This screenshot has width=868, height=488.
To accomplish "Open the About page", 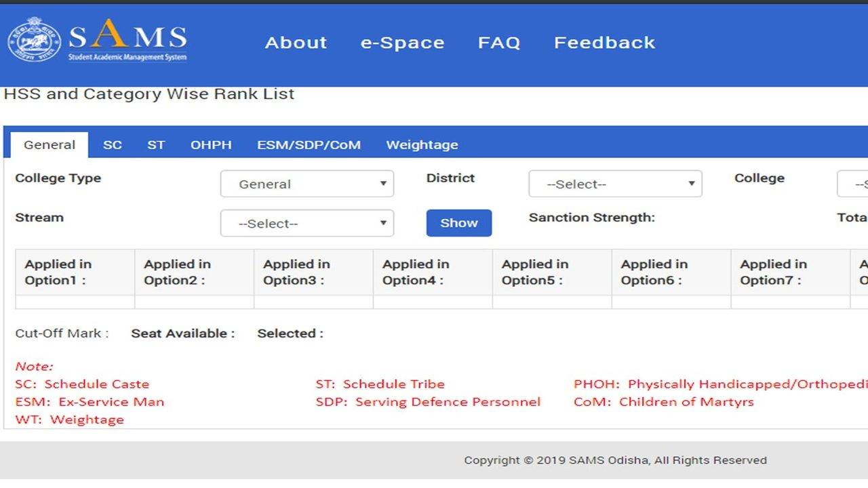I will coord(296,43).
